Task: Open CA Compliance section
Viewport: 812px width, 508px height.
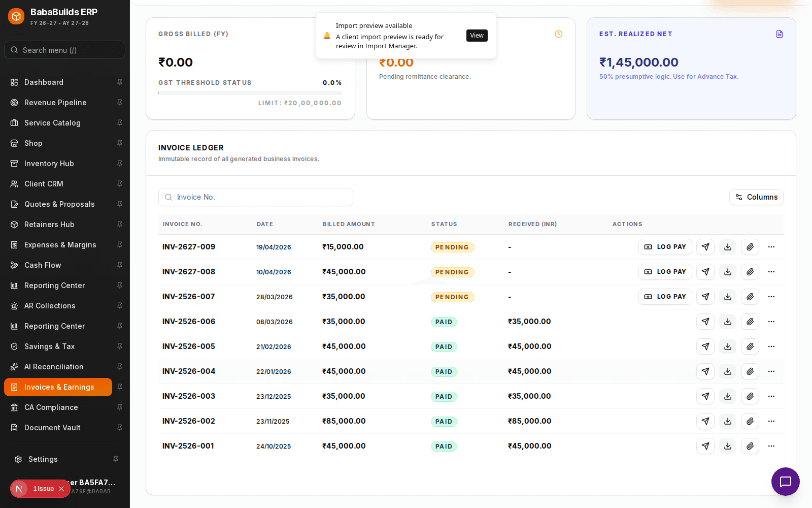Action: tap(58, 407)
